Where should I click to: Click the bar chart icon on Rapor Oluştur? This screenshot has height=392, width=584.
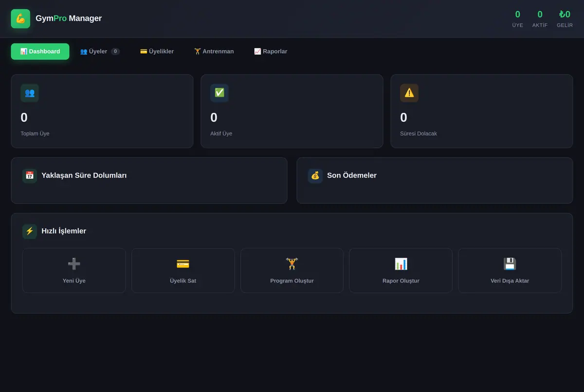click(401, 264)
